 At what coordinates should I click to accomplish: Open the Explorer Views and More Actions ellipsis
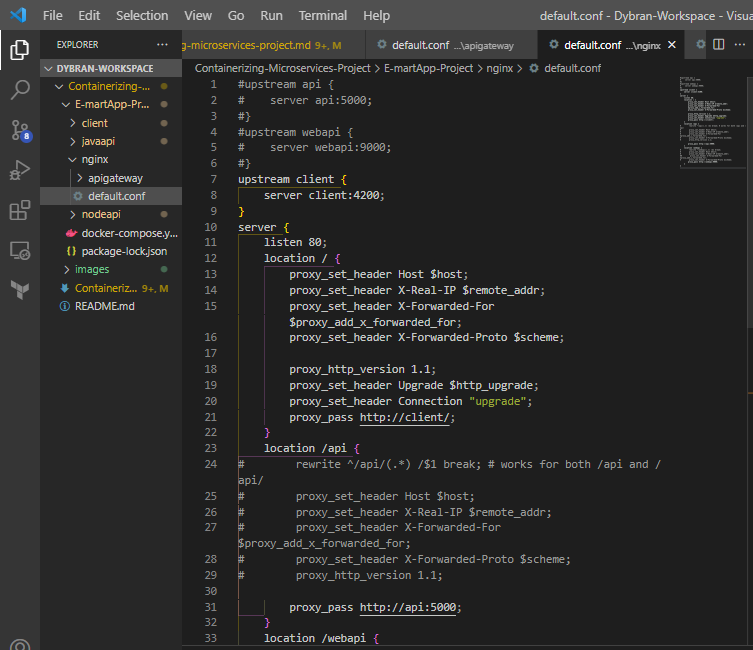[x=163, y=45]
